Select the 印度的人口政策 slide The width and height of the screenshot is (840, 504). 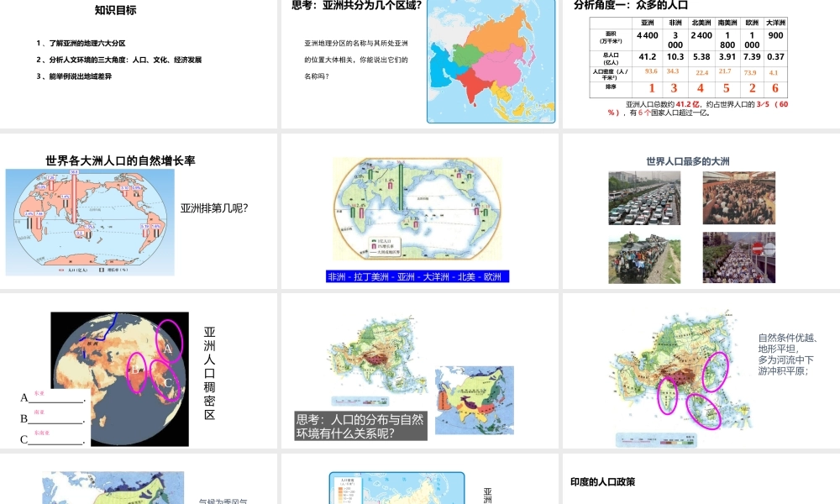[701, 479]
